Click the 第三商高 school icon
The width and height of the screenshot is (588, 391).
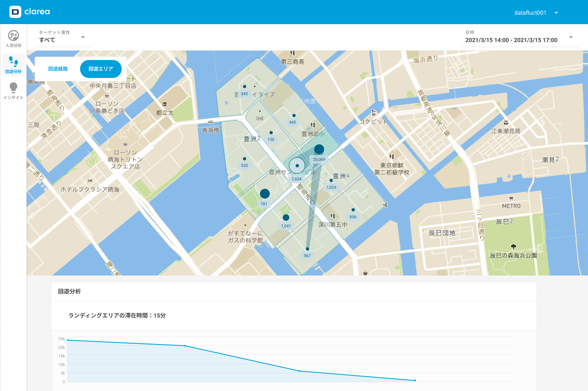point(292,53)
